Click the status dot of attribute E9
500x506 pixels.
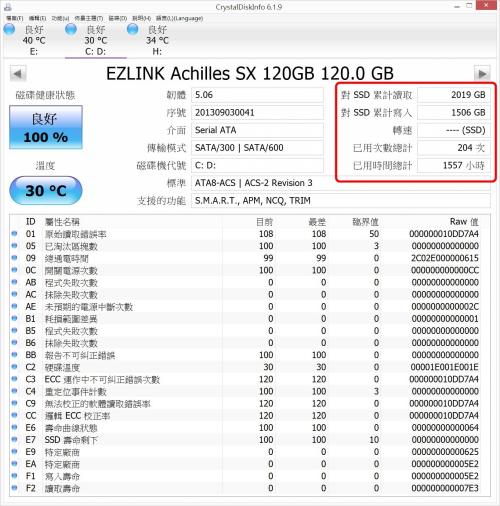pyautogui.click(x=14, y=452)
